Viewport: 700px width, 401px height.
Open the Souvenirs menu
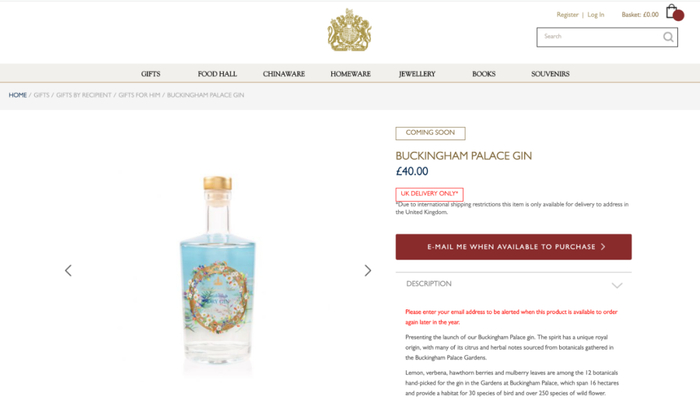point(550,74)
